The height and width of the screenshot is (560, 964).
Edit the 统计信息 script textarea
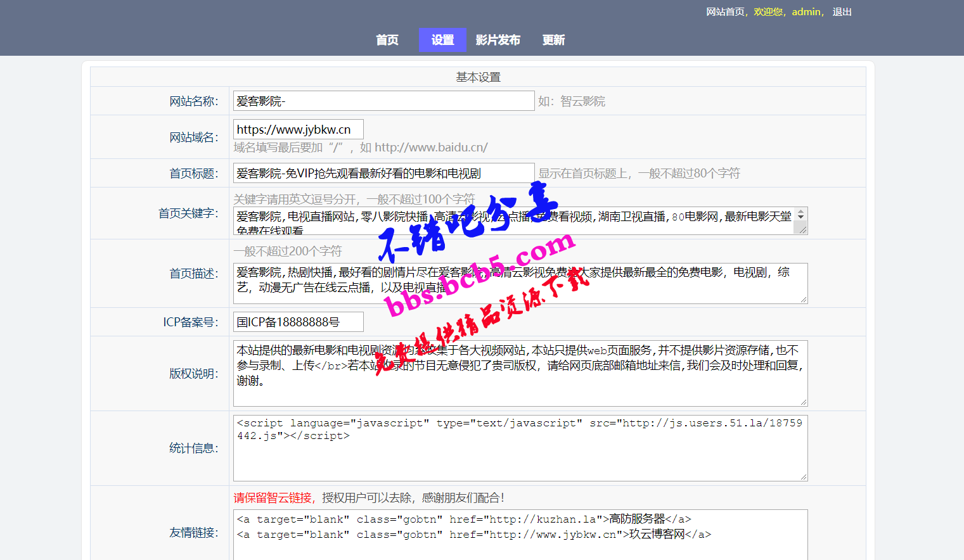[x=520, y=448]
